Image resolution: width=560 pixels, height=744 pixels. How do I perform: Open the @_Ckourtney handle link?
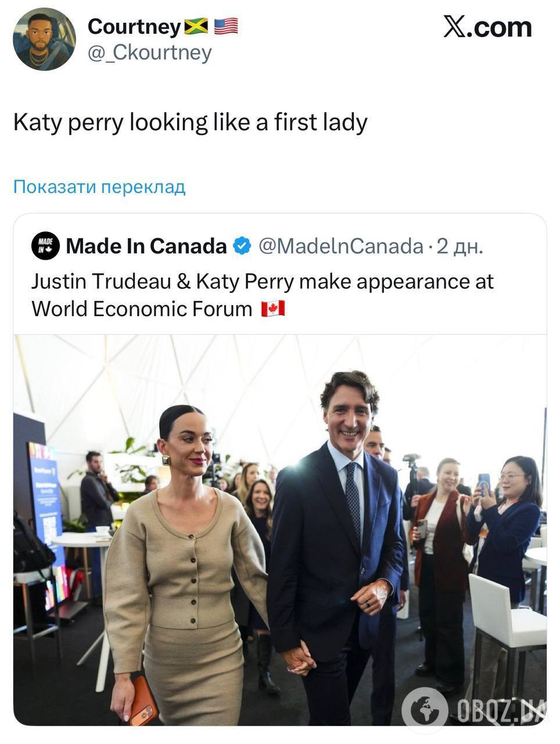point(149,53)
